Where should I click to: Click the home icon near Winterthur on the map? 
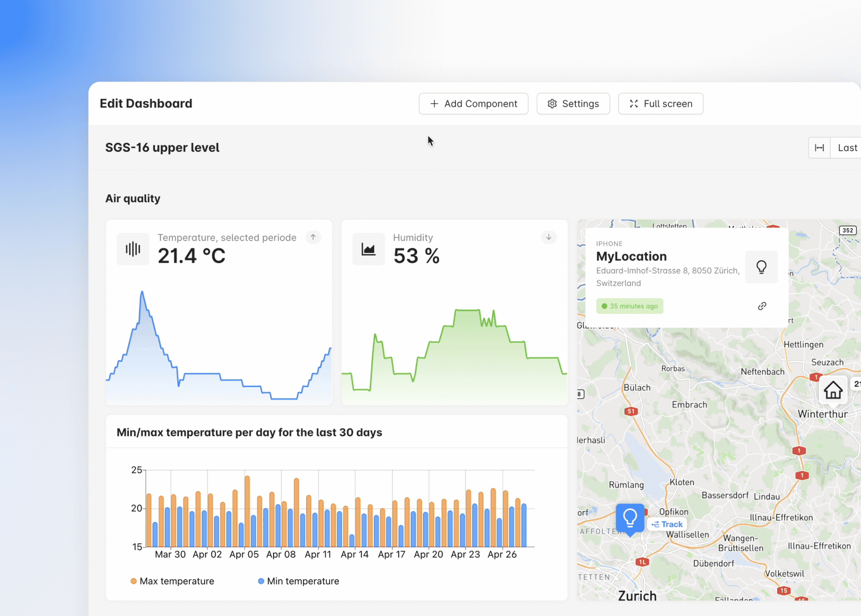[833, 390]
